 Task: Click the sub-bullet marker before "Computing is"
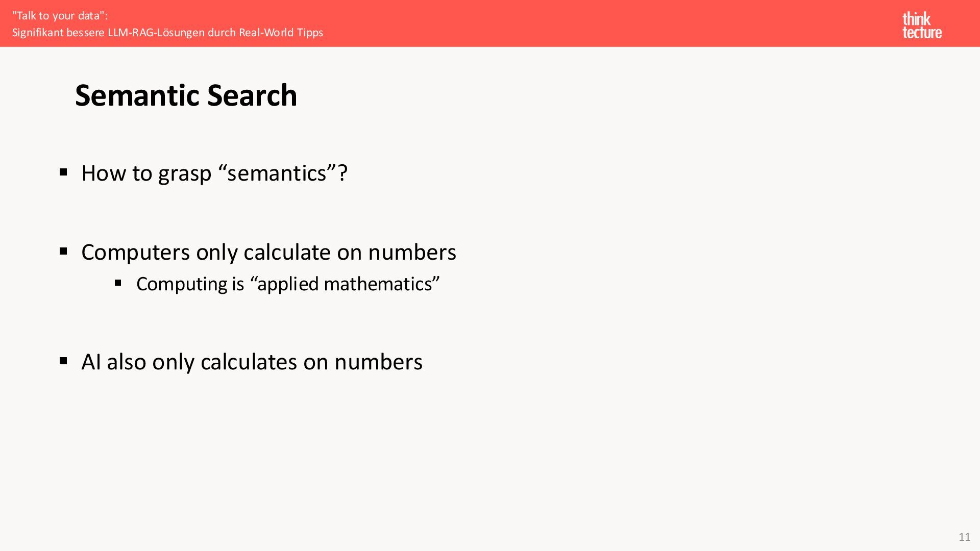tap(118, 283)
